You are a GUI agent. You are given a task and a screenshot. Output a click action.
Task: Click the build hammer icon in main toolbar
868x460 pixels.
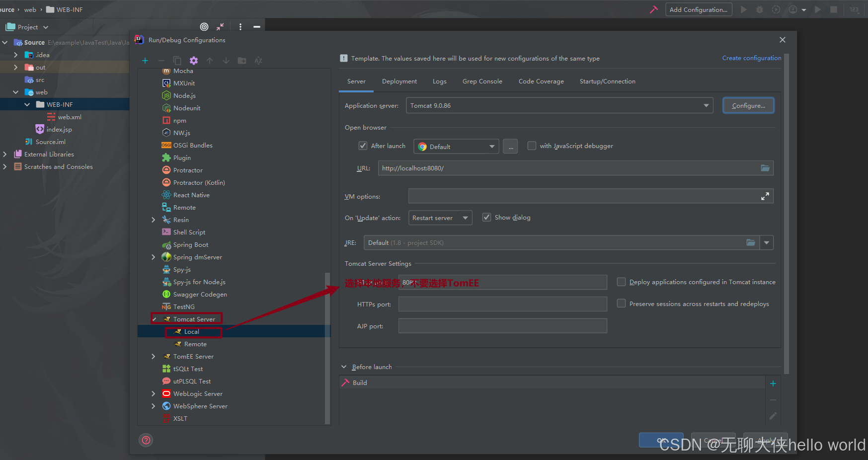pyautogui.click(x=654, y=9)
